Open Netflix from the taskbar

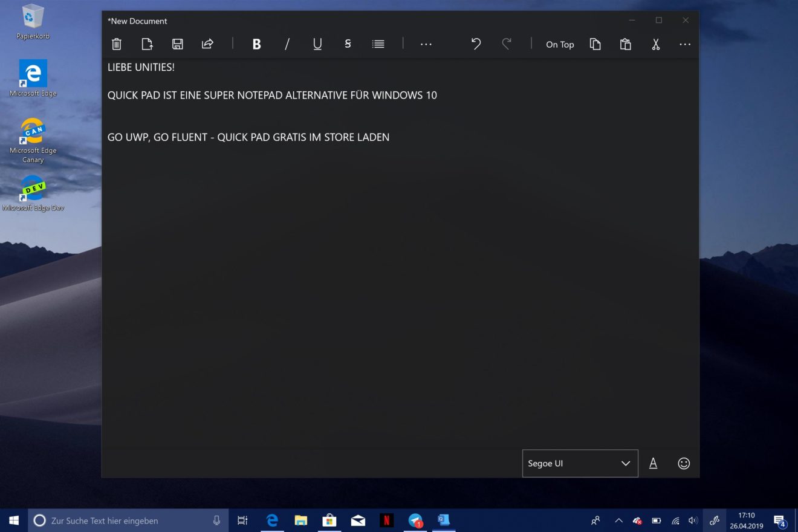387,521
